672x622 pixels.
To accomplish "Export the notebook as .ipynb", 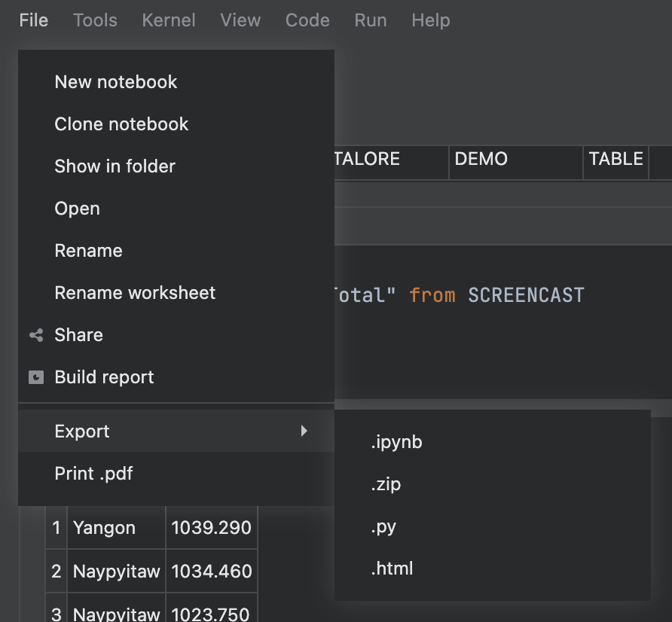I will tap(397, 442).
